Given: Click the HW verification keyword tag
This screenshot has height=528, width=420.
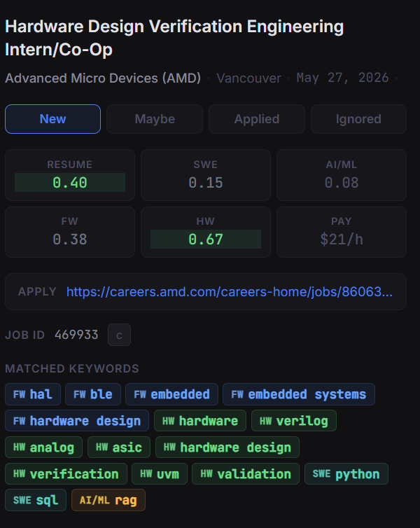Looking at the screenshot, I should (x=66, y=474).
